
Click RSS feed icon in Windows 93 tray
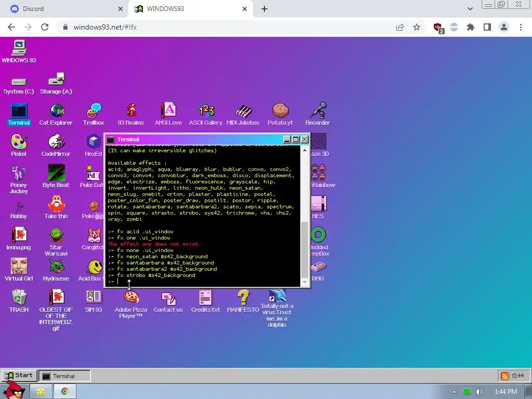505,376
